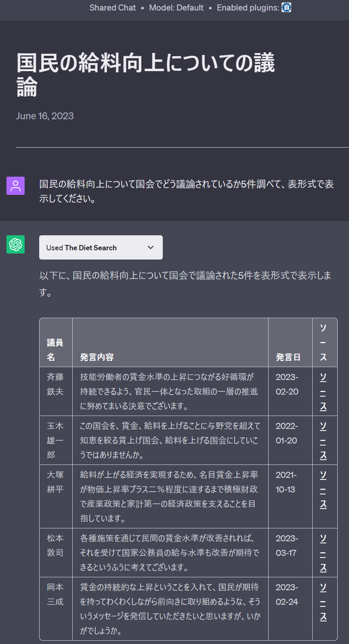This screenshot has width=349, height=644.
Task: Click the Shared Chat label
Action: [x=112, y=8]
